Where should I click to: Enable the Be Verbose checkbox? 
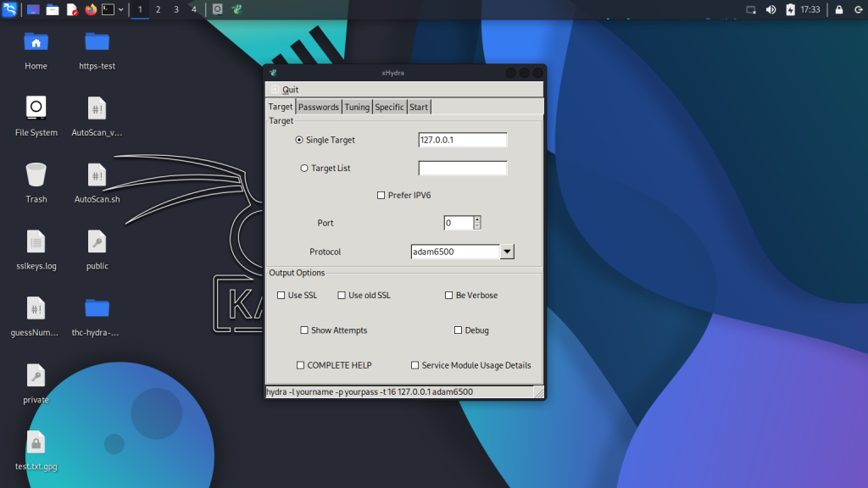point(449,296)
